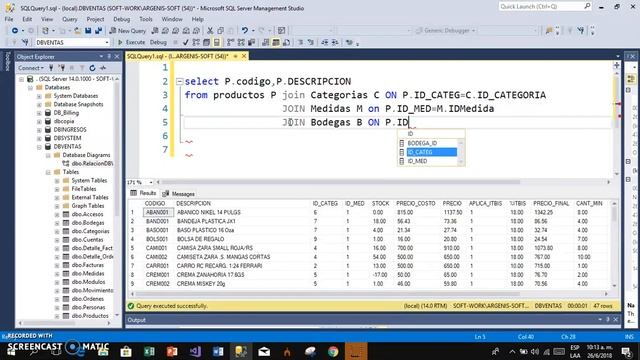Open the Microsoft Store taskbar icon
Image resolution: width=640 pixels, height=360 pixels.
point(126,351)
